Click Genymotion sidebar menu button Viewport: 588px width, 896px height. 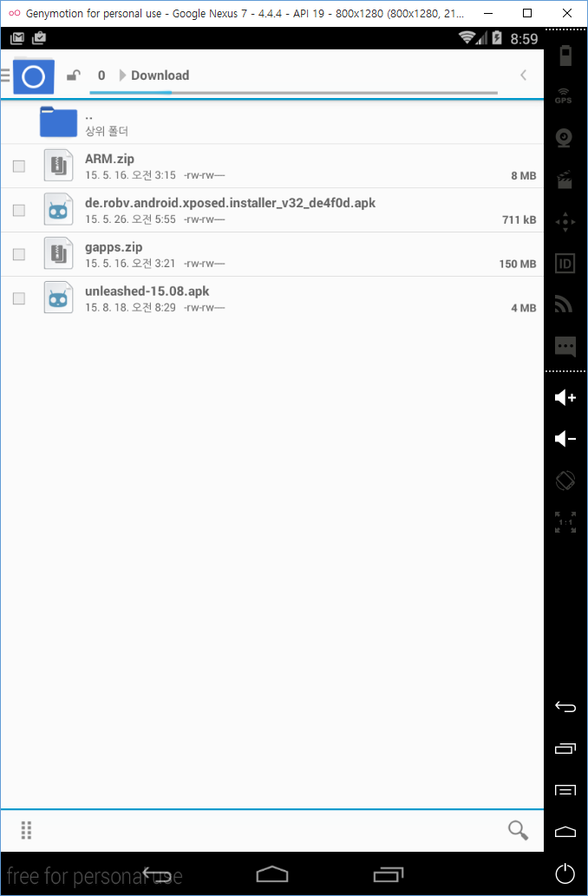(x=565, y=790)
